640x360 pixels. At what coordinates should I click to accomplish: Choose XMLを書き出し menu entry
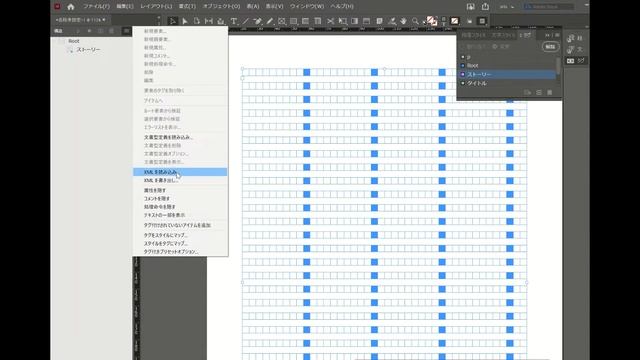pyautogui.click(x=180, y=180)
